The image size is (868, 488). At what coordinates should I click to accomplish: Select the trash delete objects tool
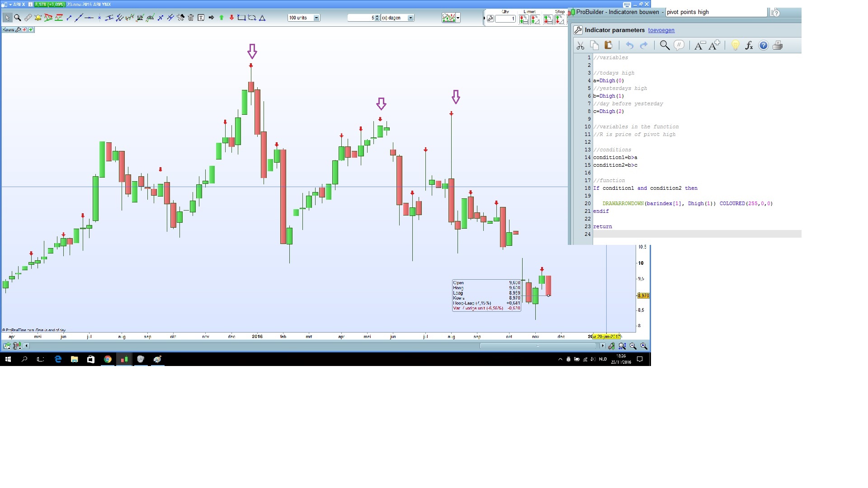click(191, 18)
